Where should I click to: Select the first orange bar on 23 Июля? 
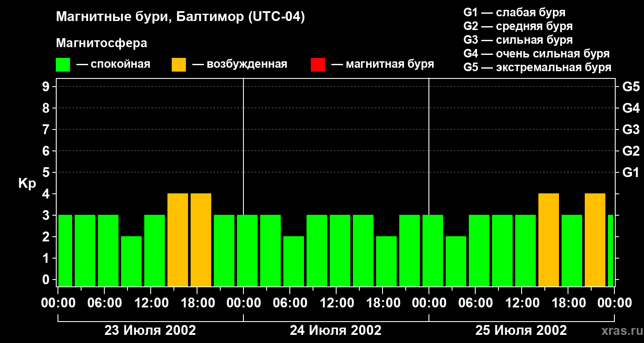coord(178,240)
